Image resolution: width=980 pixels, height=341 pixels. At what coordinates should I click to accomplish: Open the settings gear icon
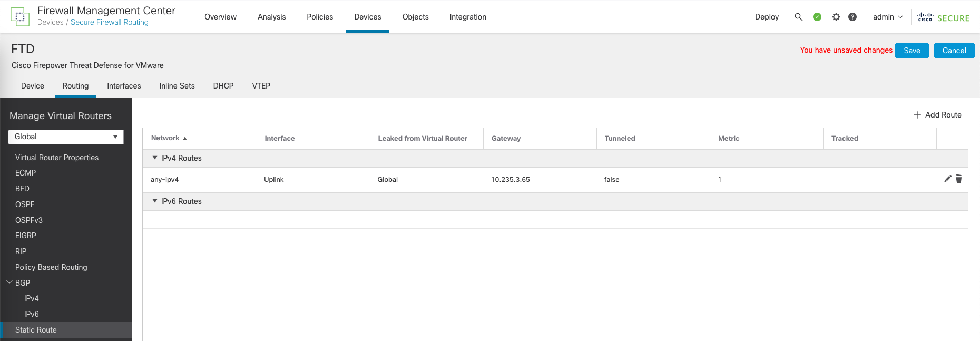pos(836,17)
